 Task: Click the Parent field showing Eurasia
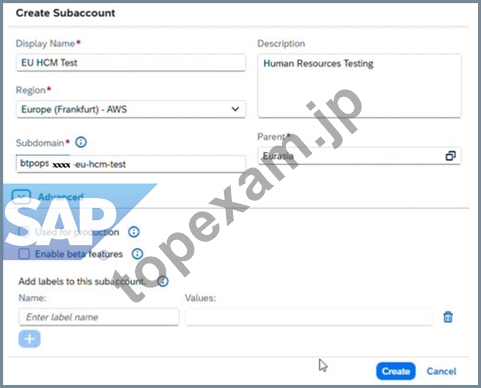click(x=360, y=156)
